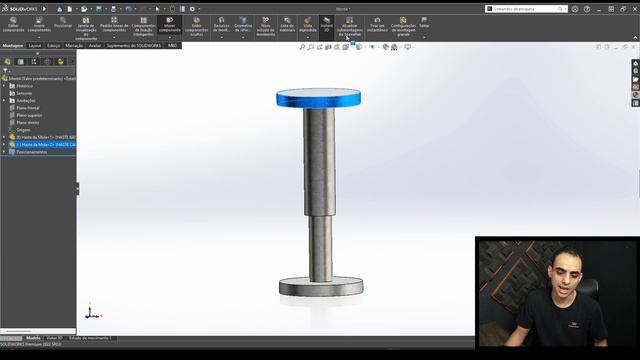Click in the Comandos de pesquisa field

click(527, 9)
